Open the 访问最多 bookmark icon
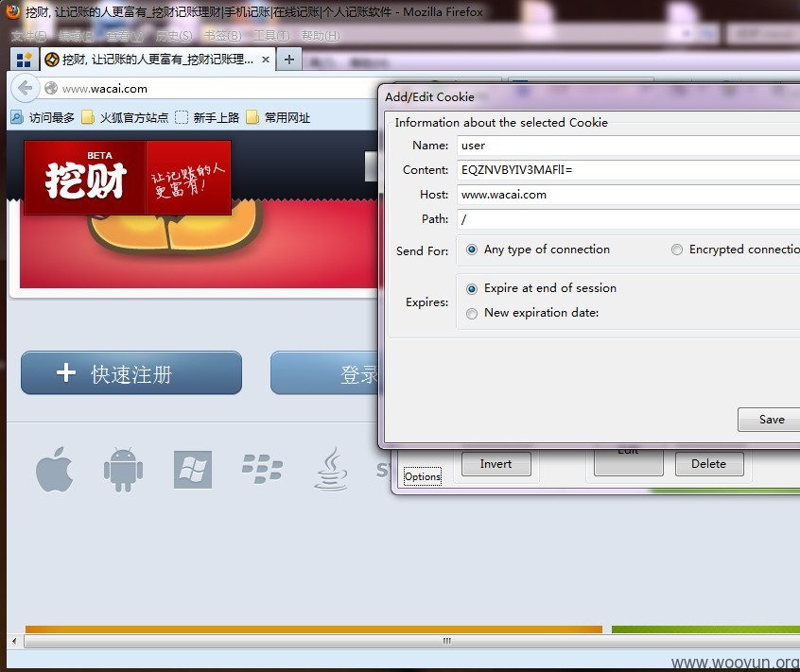 (17, 117)
